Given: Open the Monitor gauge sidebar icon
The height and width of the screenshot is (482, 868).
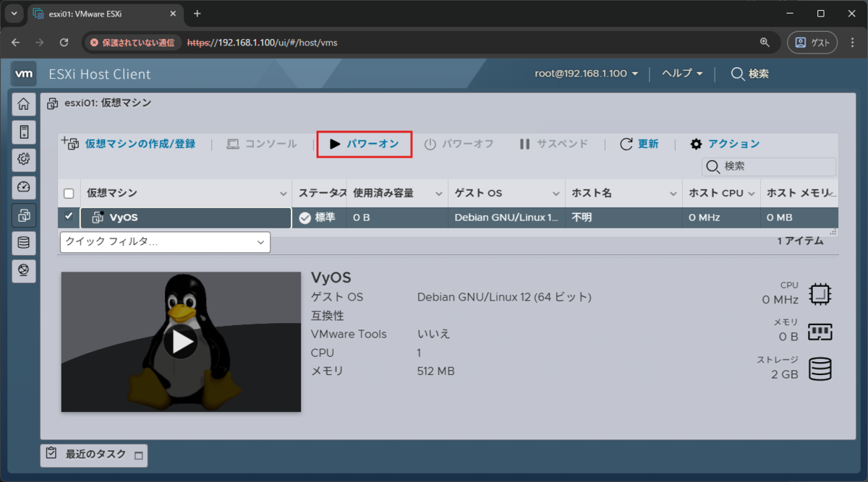Looking at the screenshot, I should (x=24, y=187).
